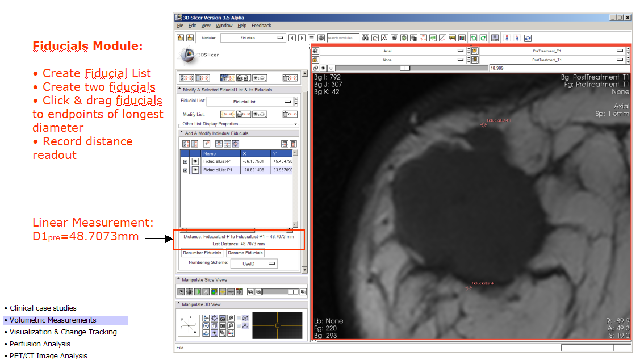Viewport: 644px width, 364px height.
Task: Open the Numbering Scheme UseID dropdown
Action: click(x=254, y=263)
